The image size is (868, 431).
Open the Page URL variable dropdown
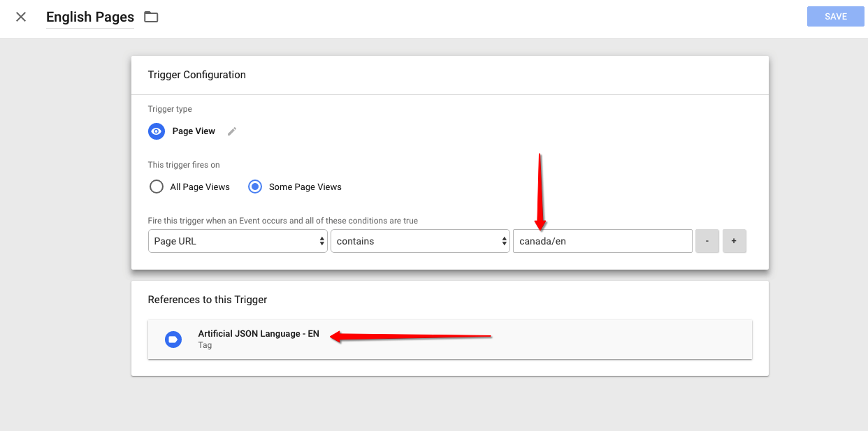(x=238, y=241)
